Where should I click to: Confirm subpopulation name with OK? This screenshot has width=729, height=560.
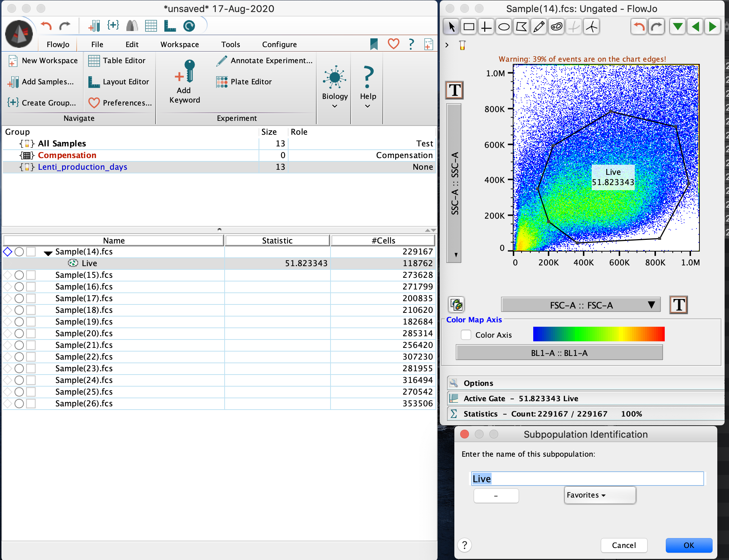pyautogui.click(x=688, y=545)
